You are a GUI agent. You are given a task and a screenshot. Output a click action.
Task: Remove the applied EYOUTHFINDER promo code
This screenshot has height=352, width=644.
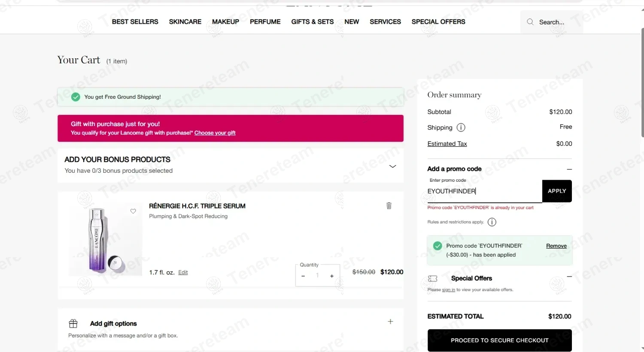coord(556,246)
